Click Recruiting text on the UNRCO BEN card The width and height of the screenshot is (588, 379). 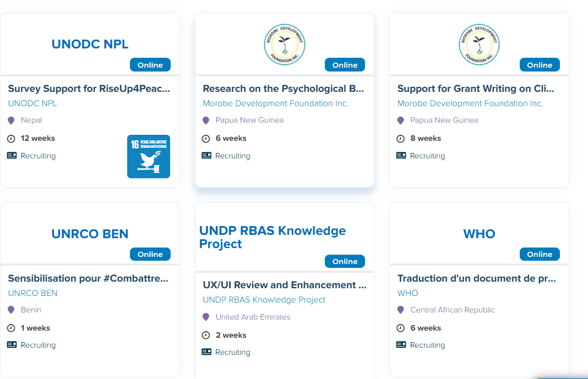pos(38,345)
